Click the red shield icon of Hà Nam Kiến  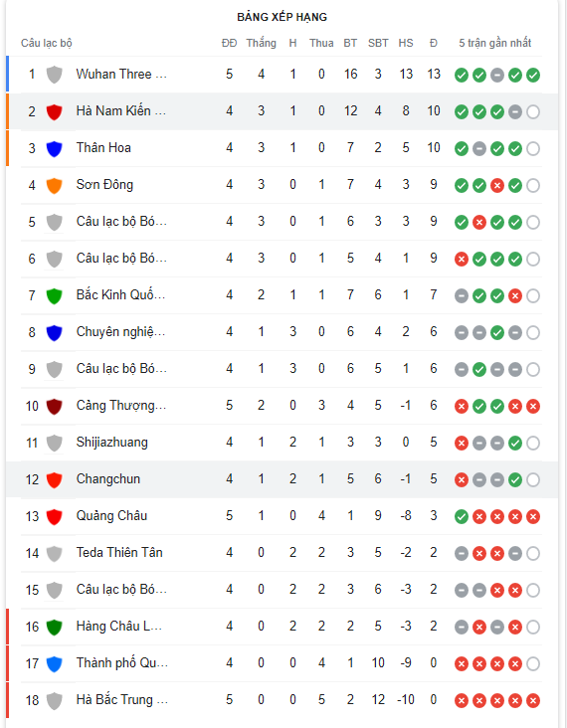[x=55, y=111]
